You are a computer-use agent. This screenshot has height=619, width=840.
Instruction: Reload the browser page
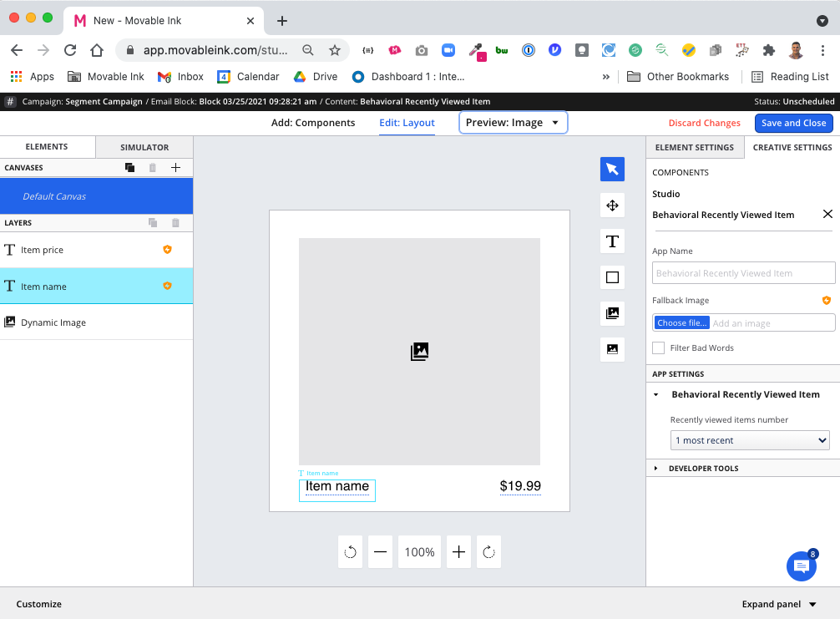click(70, 50)
